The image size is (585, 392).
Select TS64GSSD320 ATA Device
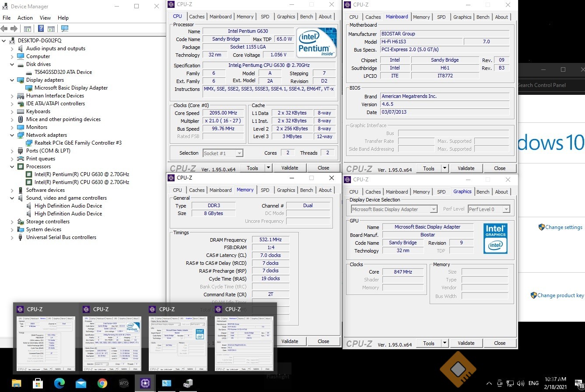(63, 72)
